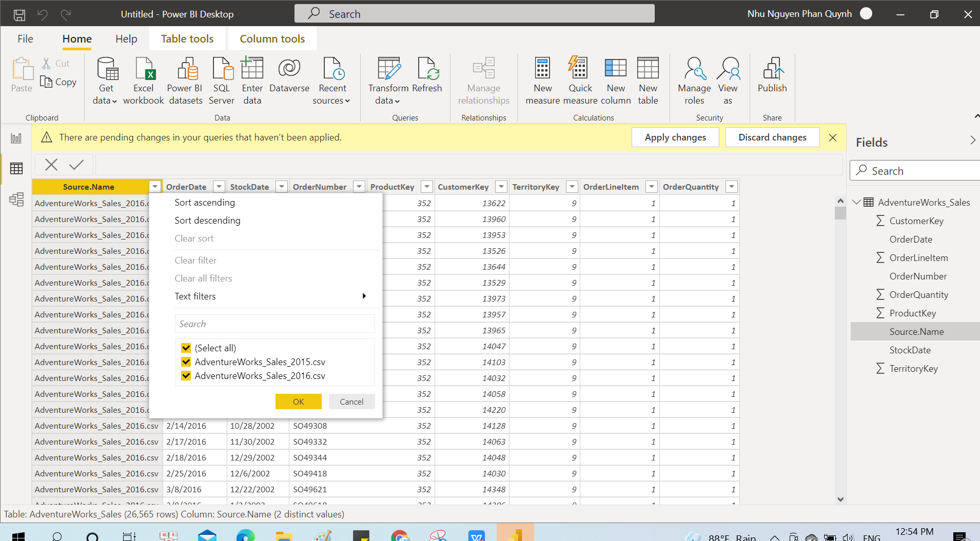Cancel the filter menu
980x541 pixels.
[x=351, y=402]
